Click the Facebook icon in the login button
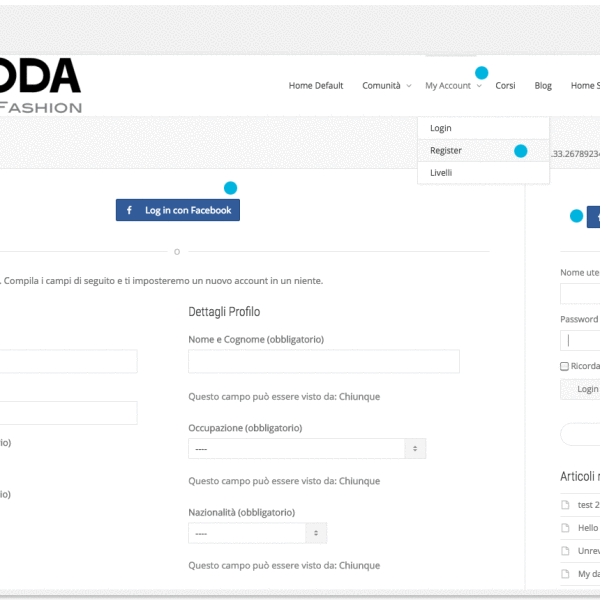This screenshot has height=600, width=600. coord(130,210)
